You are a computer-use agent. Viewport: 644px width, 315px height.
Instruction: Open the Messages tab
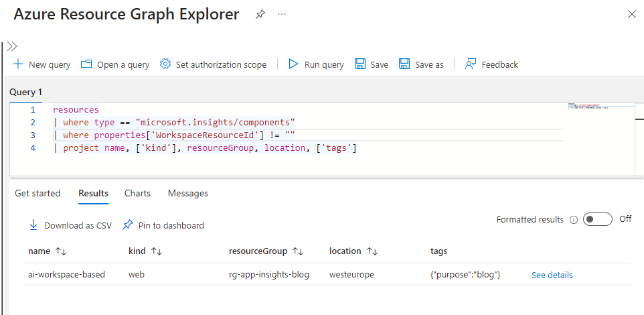coord(188,193)
